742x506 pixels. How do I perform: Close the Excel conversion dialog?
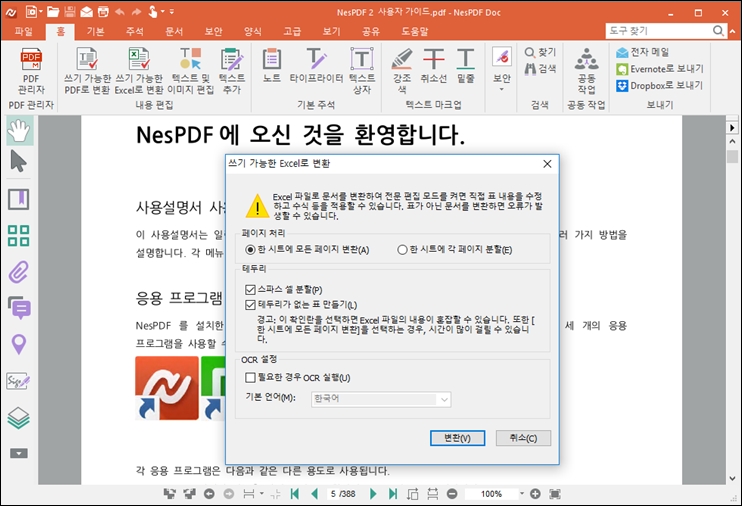click(547, 164)
